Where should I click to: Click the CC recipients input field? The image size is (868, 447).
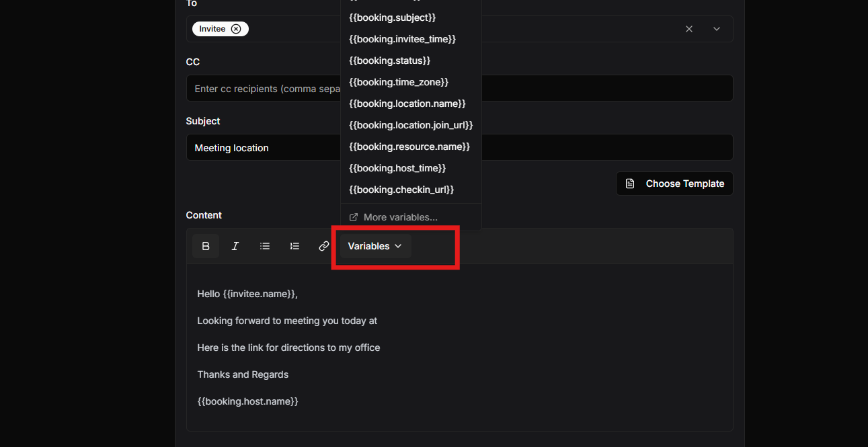[x=262, y=89]
